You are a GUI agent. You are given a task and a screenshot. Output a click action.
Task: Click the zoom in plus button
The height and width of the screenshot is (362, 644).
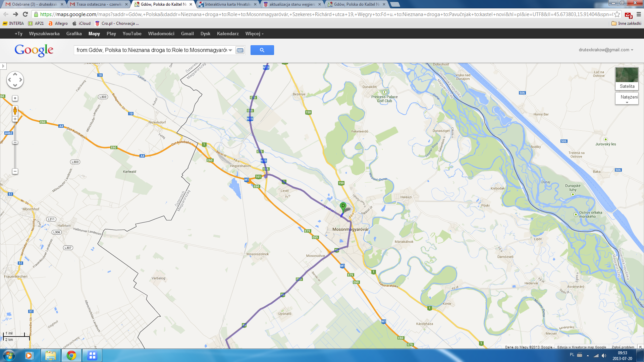[15, 119]
